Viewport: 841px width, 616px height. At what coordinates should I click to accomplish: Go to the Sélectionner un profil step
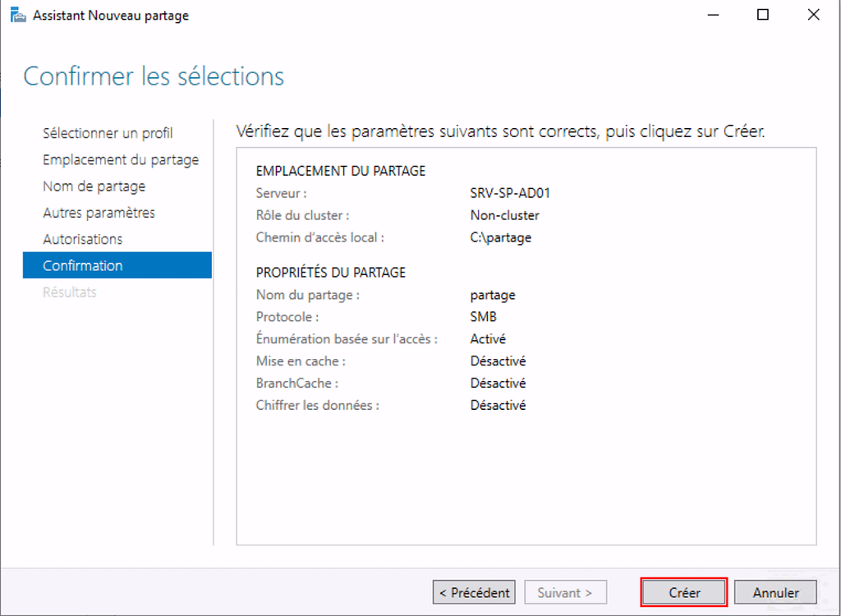point(108,133)
